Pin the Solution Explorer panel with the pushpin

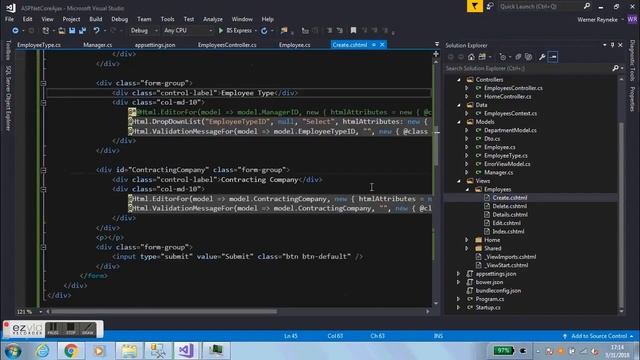(x=612, y=45)
